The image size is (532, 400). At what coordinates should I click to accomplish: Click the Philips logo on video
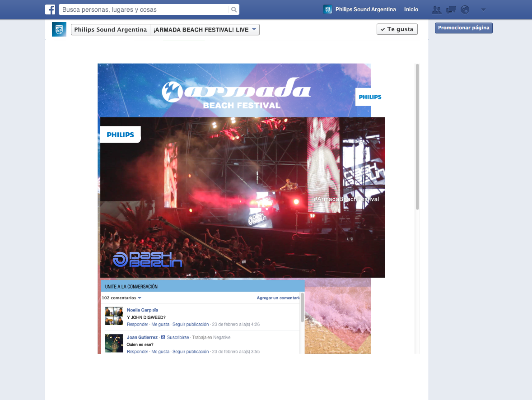point(121,135)
